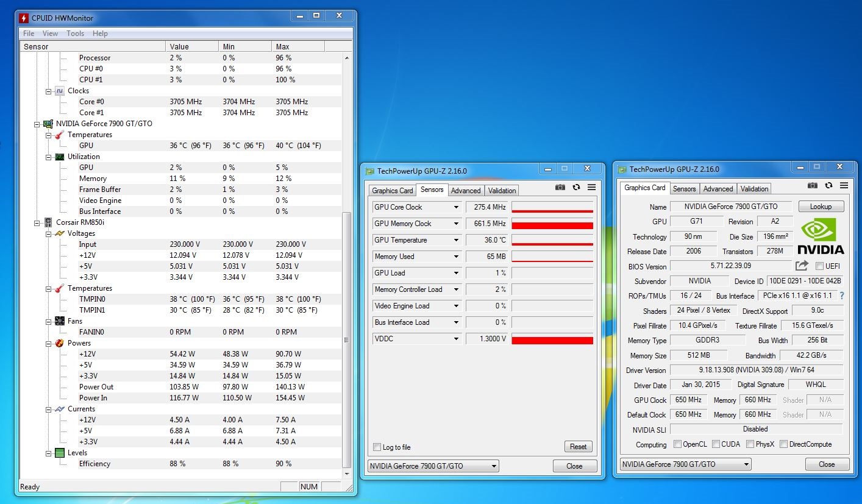Open the GPU selector dropdown in Graphics Card window
862x504 pixels.
[685, 464]
